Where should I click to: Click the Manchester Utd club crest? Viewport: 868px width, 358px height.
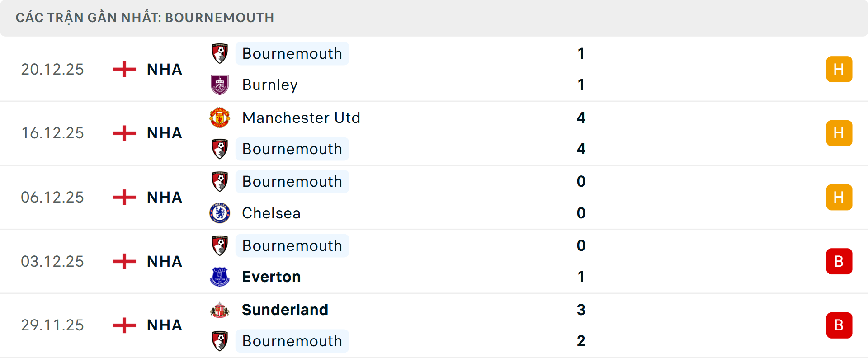(220, 118)
